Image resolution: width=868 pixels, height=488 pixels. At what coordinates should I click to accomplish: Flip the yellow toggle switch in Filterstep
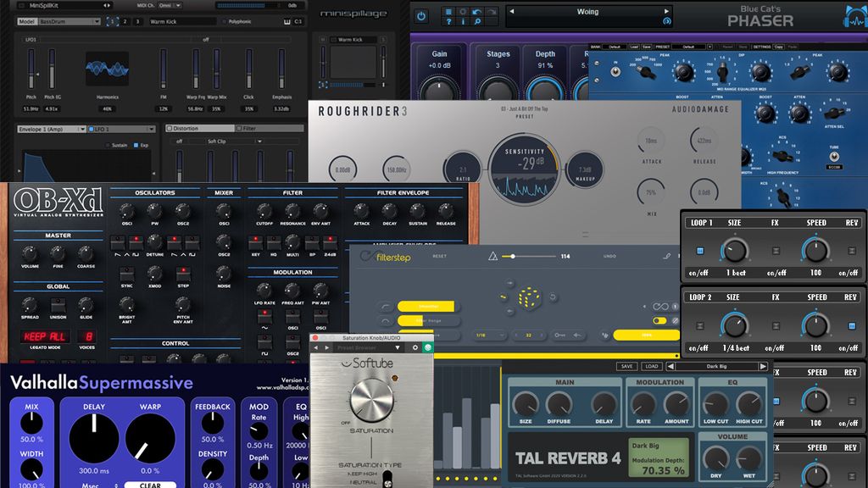pyautogui.click(x=659, y=320)
